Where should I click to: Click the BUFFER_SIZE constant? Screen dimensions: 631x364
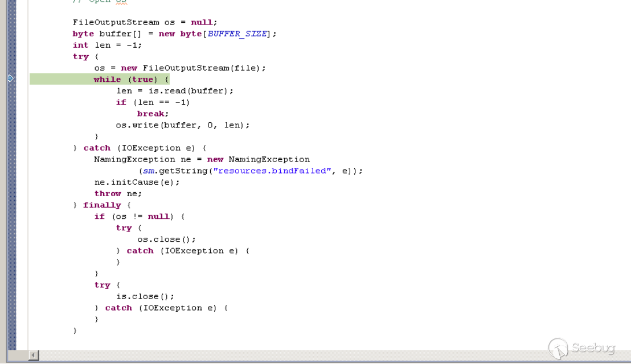pos(237,34)
